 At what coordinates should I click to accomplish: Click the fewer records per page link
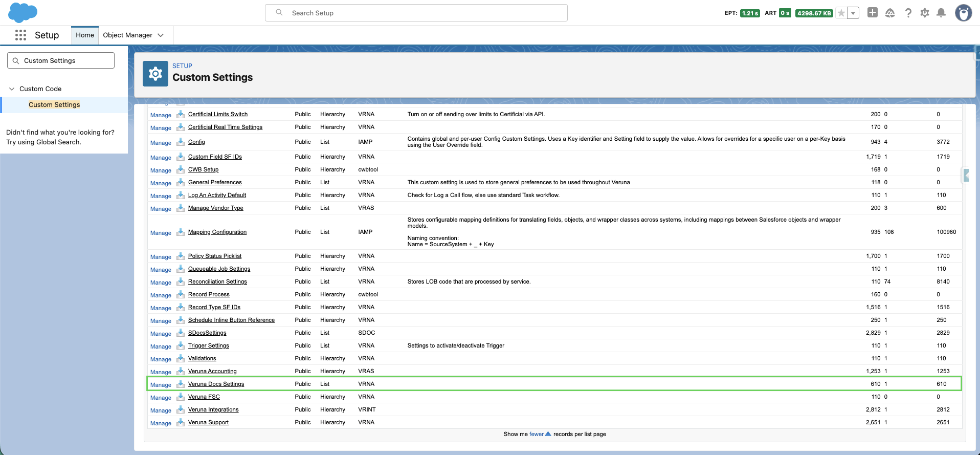point(537,434)
